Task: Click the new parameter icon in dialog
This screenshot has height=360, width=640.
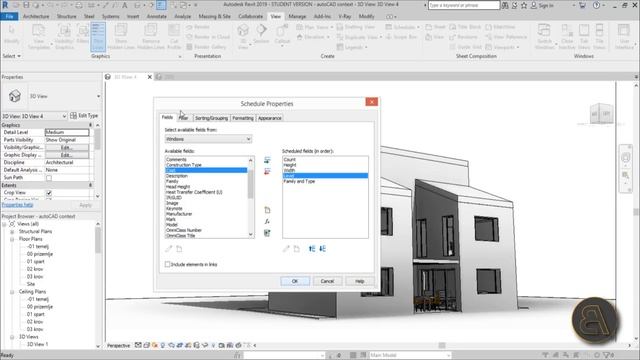Action: pyautogui.click(x=267, y=210)
